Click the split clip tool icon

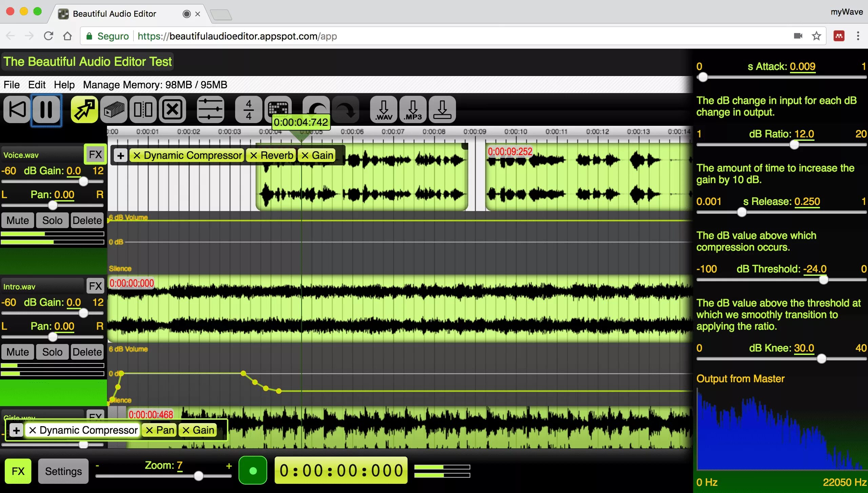[x=143, y=110]
